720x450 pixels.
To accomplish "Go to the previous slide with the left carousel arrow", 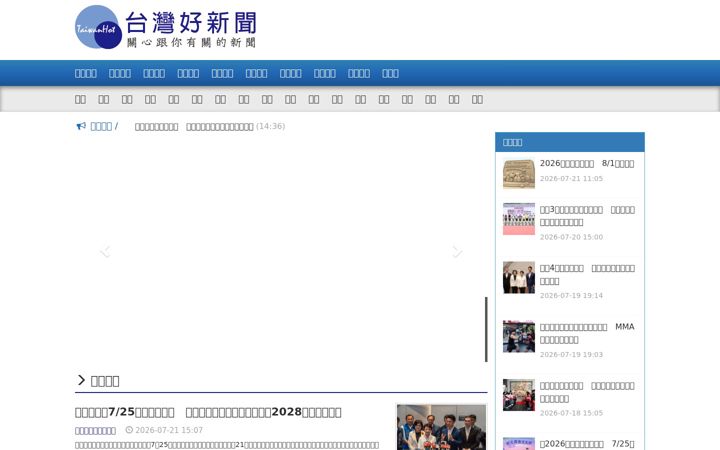I will (x=106, y=251).
